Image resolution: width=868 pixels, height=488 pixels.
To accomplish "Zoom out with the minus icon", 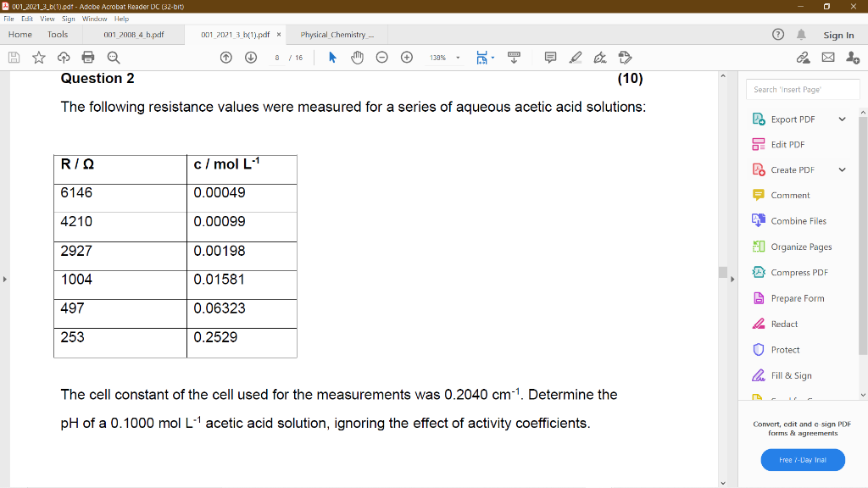I will [x=382, y=57].
